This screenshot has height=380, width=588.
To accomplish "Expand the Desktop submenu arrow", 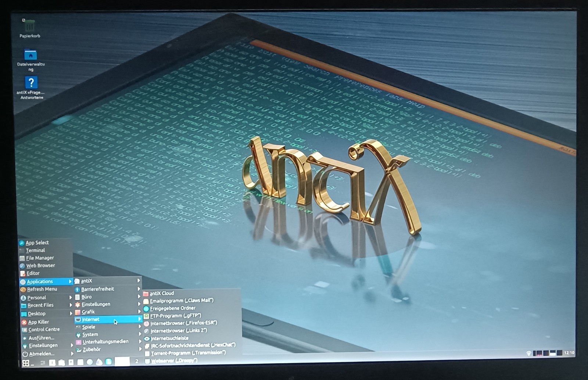I will (71, 313).
